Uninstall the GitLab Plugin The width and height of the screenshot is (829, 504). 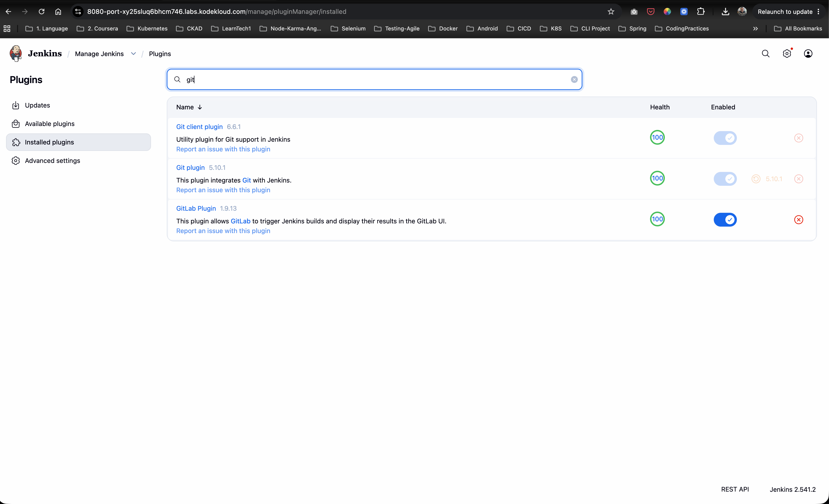(799, 219)
